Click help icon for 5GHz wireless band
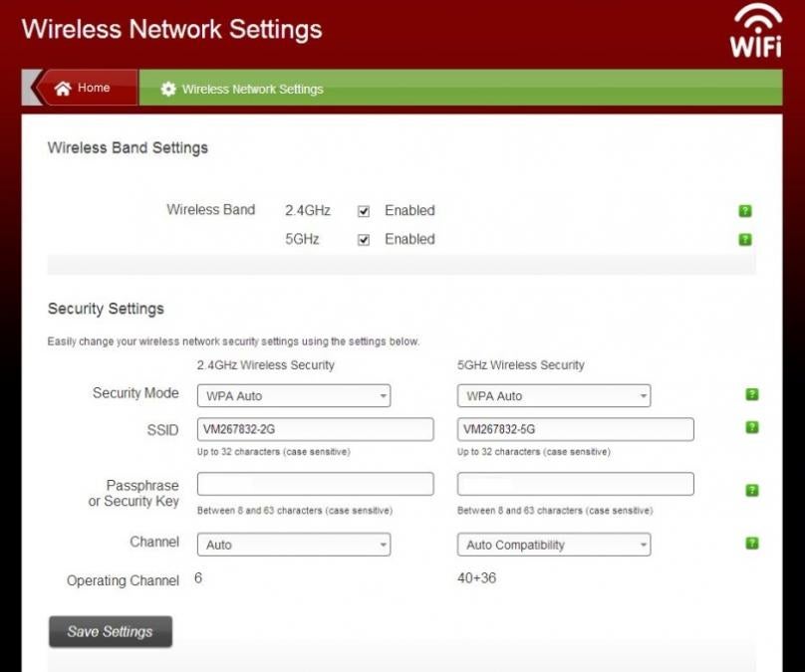 click(x=745, y=240)
